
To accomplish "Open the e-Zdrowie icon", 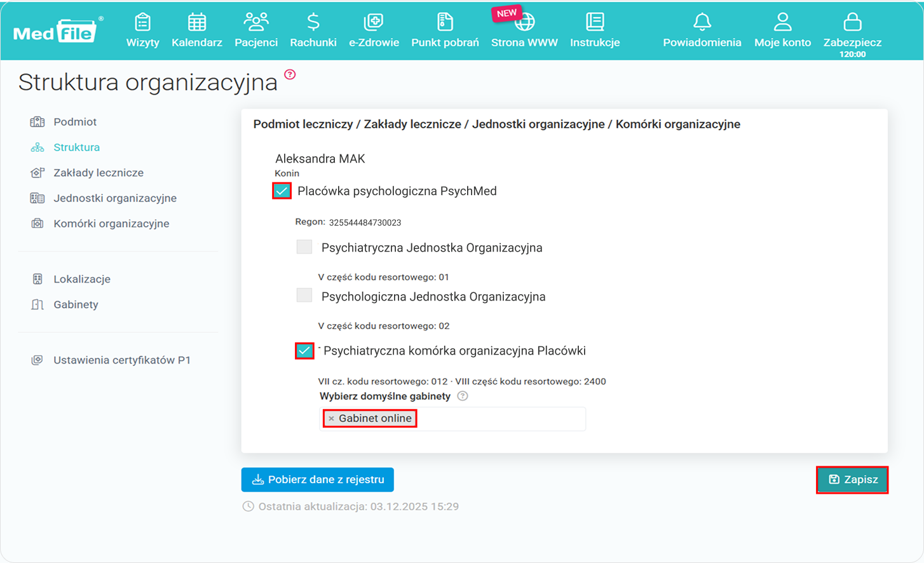I will click(x=373, y=23).
